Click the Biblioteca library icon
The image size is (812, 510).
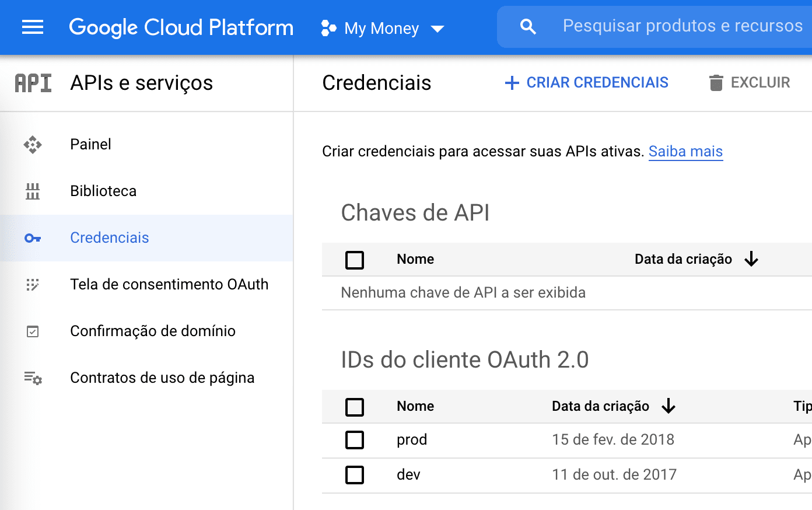coord(33,191)
